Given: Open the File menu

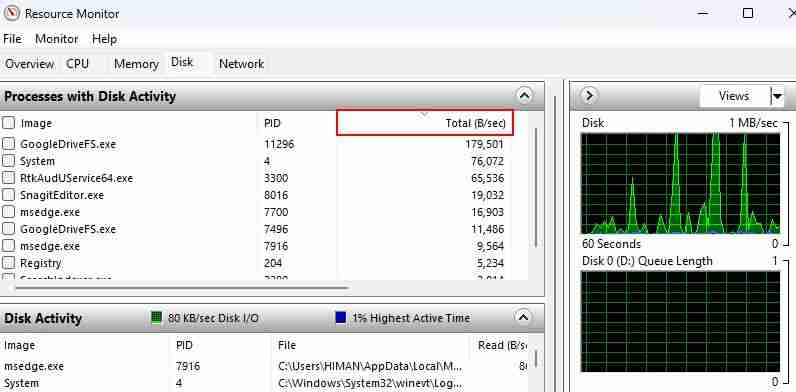Looking at the screenshot, I should click(x=12, y=39).
